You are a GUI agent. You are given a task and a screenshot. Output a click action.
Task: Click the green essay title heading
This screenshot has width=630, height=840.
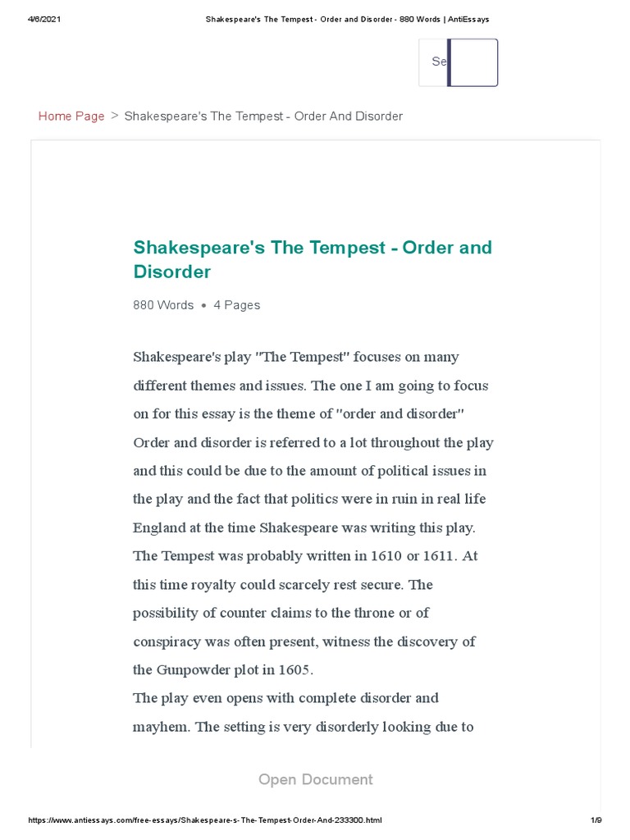[313, 259]
